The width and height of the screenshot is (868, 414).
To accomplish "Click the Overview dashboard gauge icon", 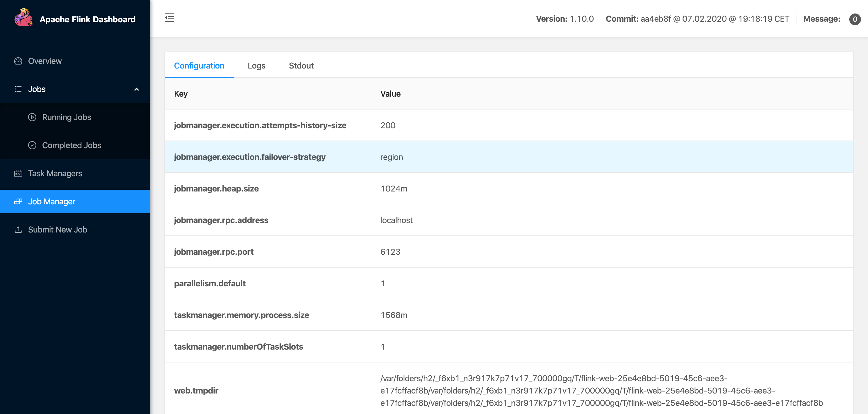I will (x=18, y=61).
